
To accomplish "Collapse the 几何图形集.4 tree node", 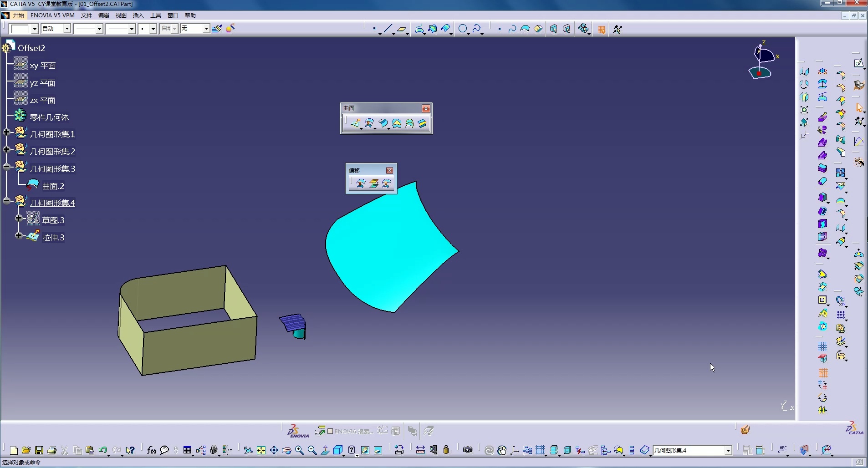I will (6, 201).
